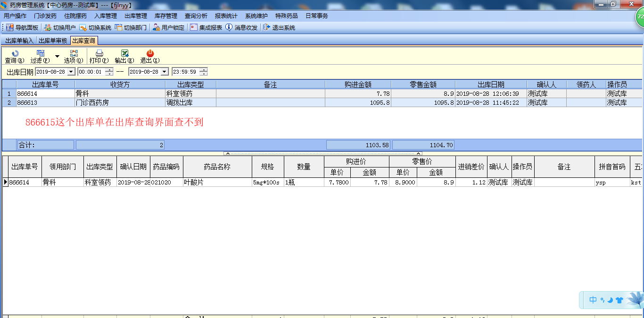The image size is (644, 318).
Task: Click the end time field 23:59:59
Action: 185,72
